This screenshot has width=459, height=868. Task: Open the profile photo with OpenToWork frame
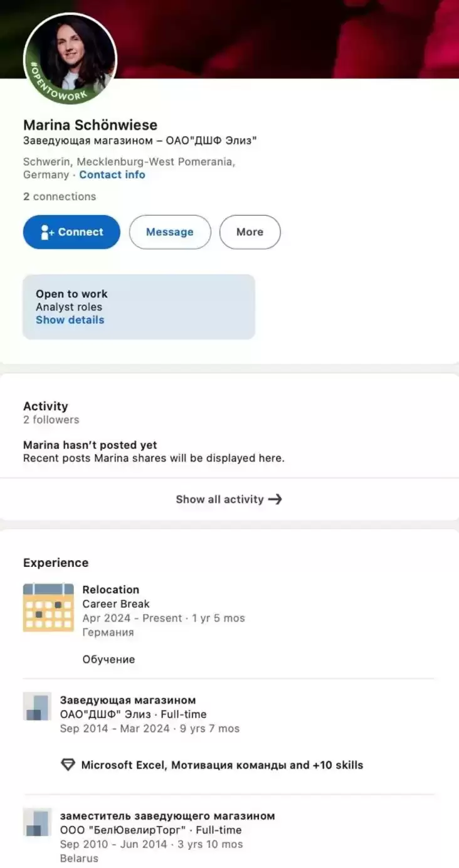tap(70, 58)
